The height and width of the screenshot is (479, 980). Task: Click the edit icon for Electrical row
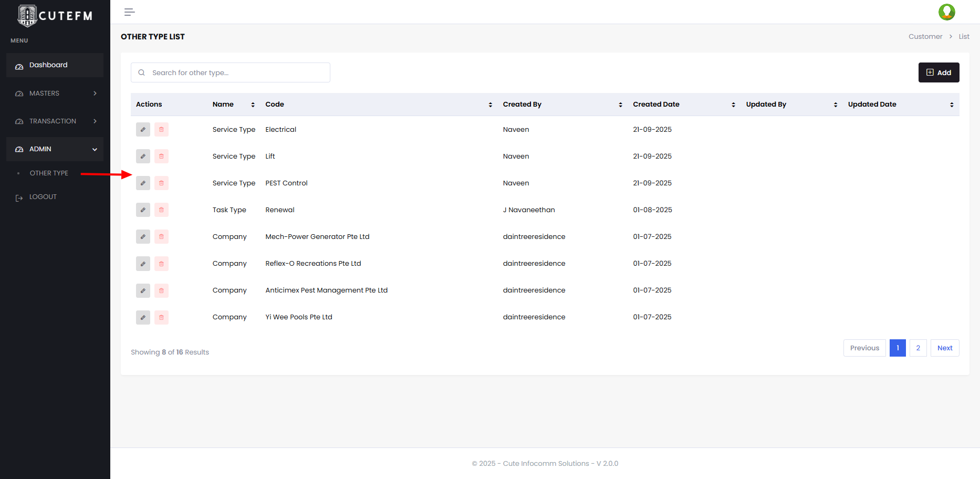(x=143, y=130)
